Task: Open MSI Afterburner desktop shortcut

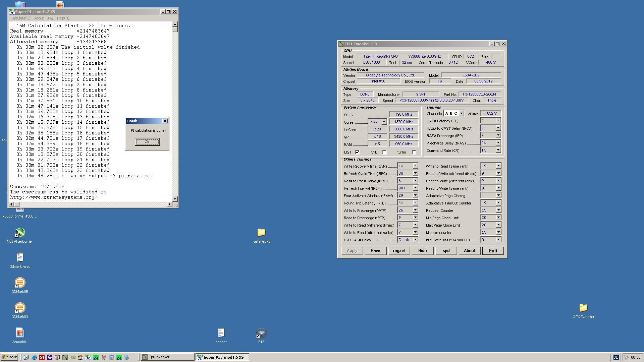Action: coord(20,235)
